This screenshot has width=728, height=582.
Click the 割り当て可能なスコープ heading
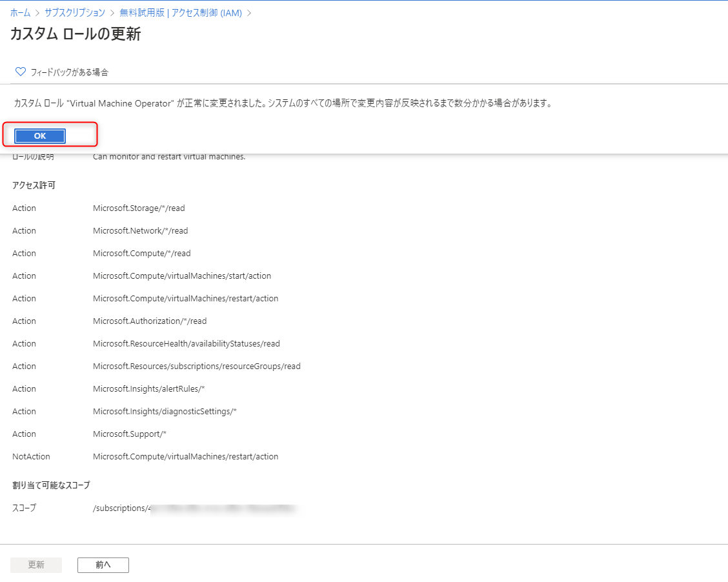(x=51, y=485)
